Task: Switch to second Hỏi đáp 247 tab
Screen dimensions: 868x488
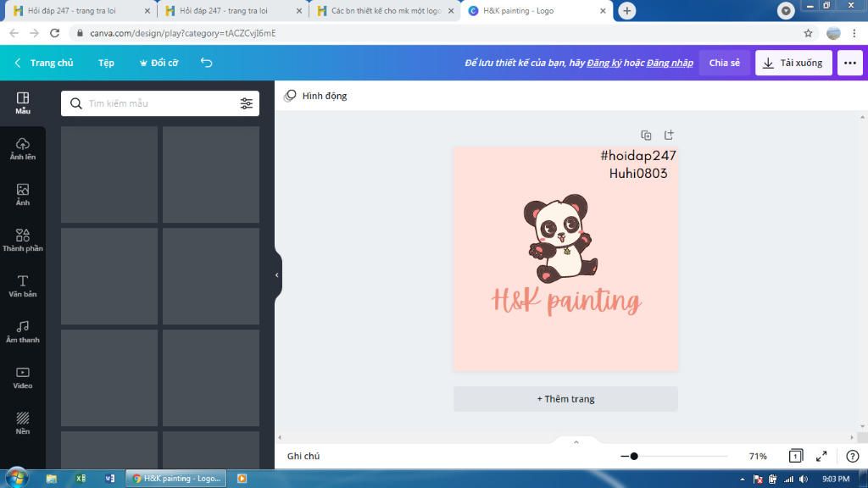Action: coord(231,10)
